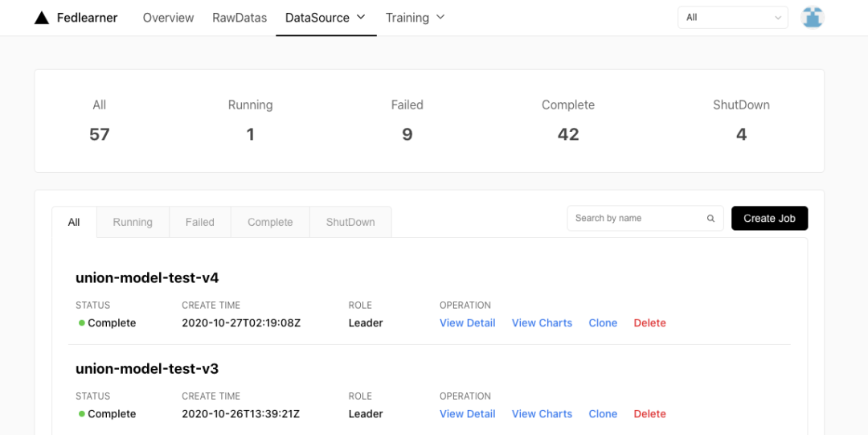The image size is (868, 435).
Task: Select the All jobs tab
Action: coord(74,223)
